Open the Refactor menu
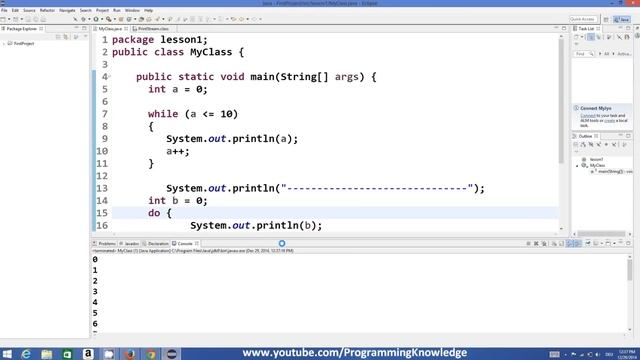Screen dimensions: 640x360 click(47, 10)
